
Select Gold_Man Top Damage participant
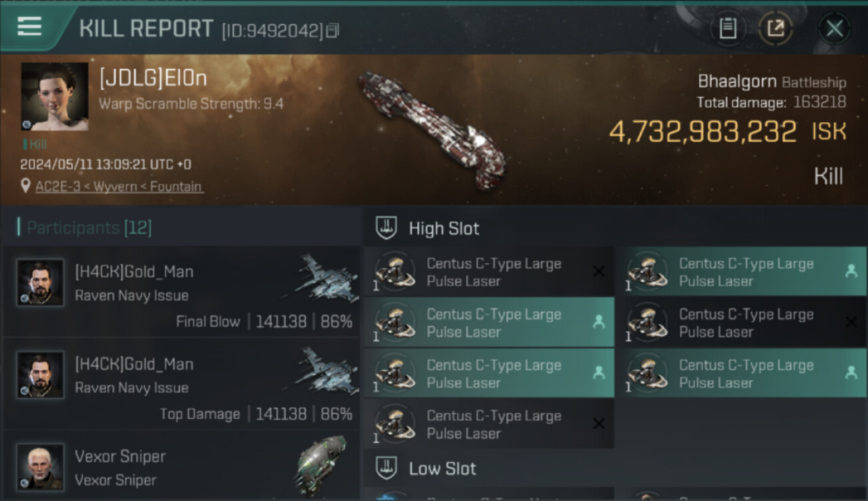click(x=180, y=387)
